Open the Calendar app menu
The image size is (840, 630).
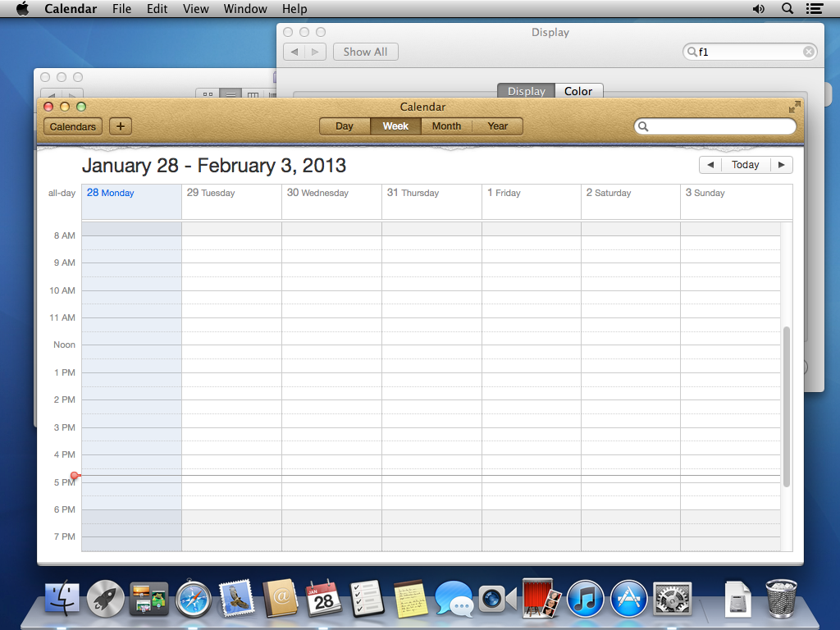[x=71, y=8]
